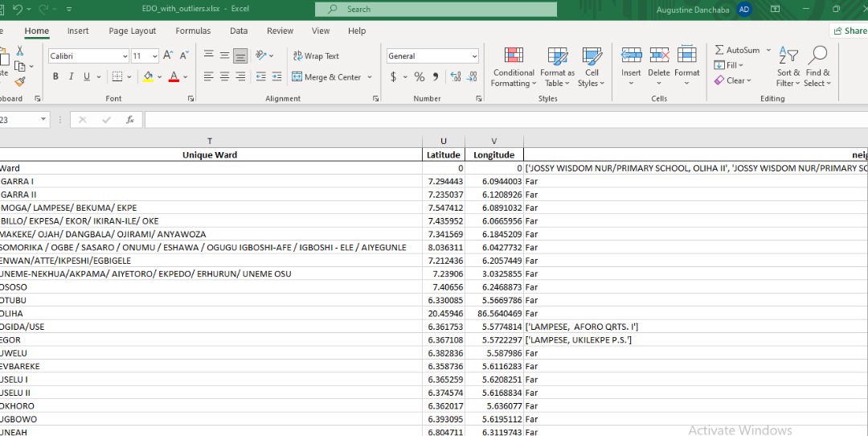Set Bottom Align for cells
868x436 pixels.
coord(240,55)
